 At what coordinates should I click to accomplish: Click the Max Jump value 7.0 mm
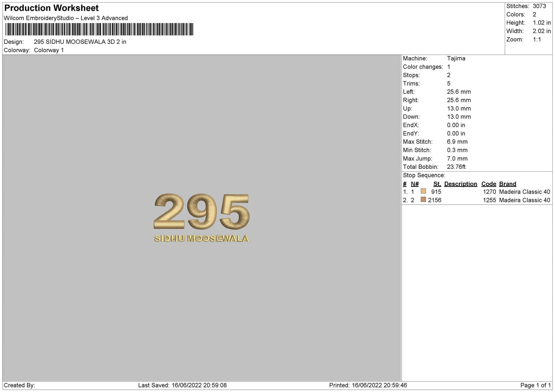coord(457,159)
